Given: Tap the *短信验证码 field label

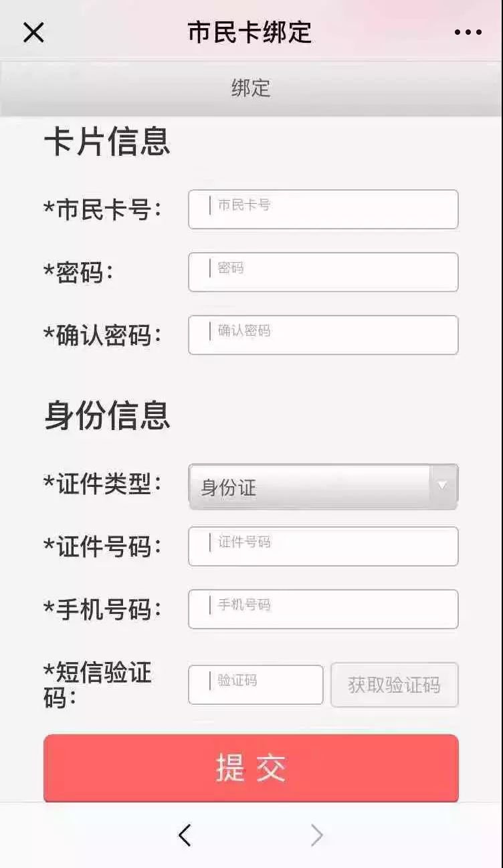Looking at the screenshot, I should (98, 685).
